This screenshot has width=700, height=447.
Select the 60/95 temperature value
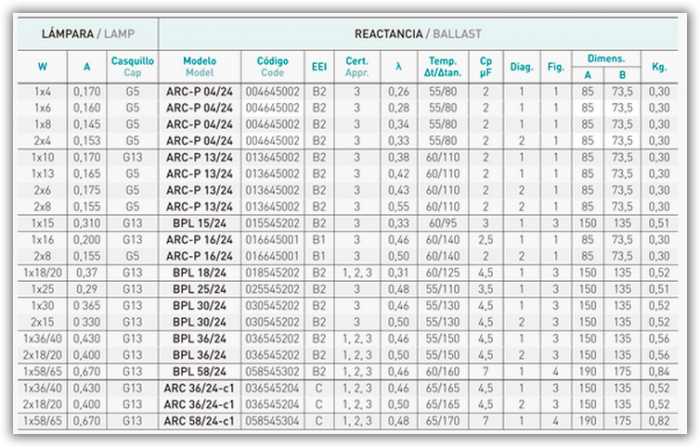440,221
